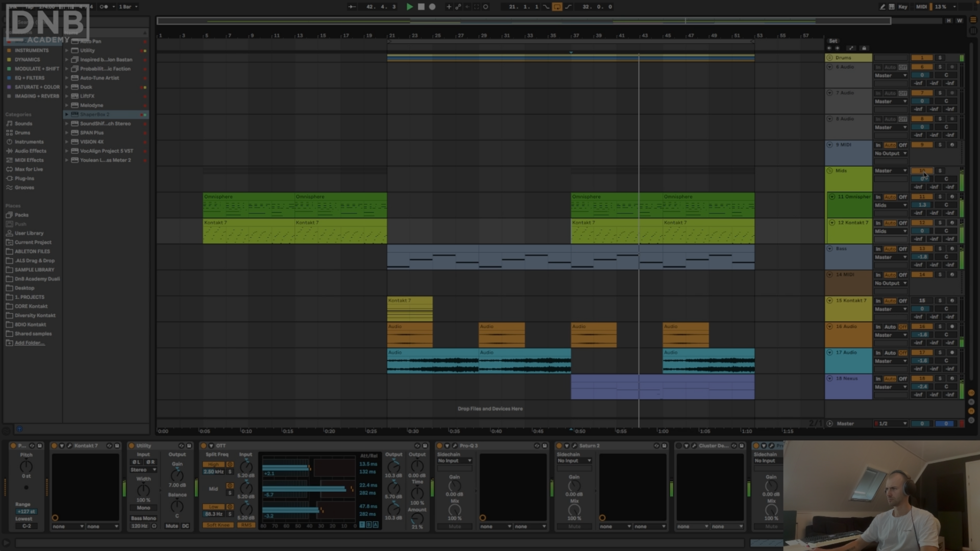The height and width of the screenshot is (551, 980).
Task: Toggle OTT device on/off
Action: point(204,445)
